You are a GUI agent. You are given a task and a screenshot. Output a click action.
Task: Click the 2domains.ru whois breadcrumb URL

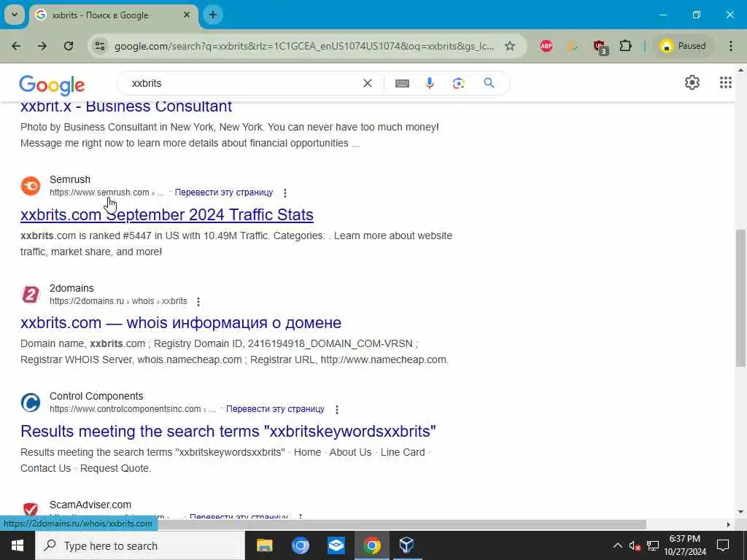click(118, 301)
